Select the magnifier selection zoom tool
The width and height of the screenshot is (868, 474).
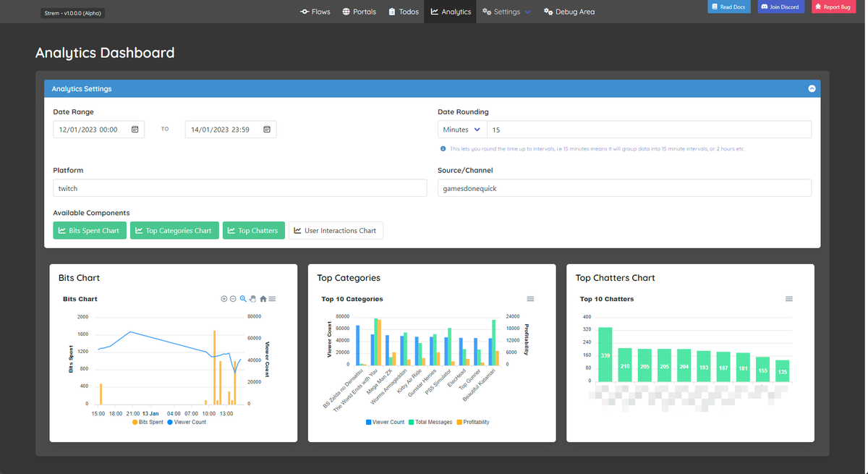click(243, 299)
